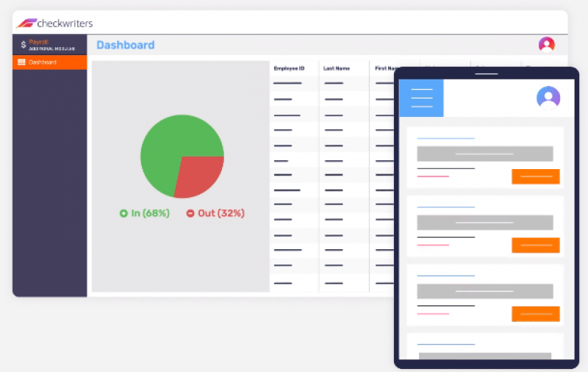Click the dollar sign icon beside Payroll
Screen dimensions: 588x372
[x=23, y=45]
